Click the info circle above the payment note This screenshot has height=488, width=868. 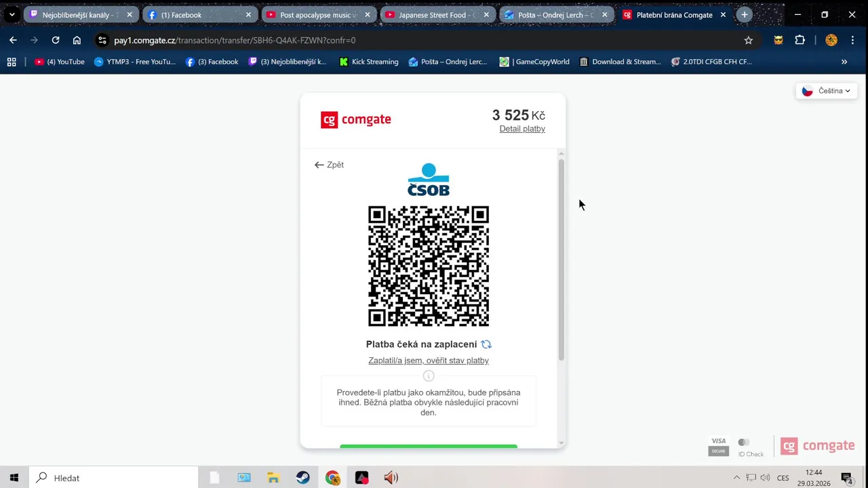[x=429, y=376]
